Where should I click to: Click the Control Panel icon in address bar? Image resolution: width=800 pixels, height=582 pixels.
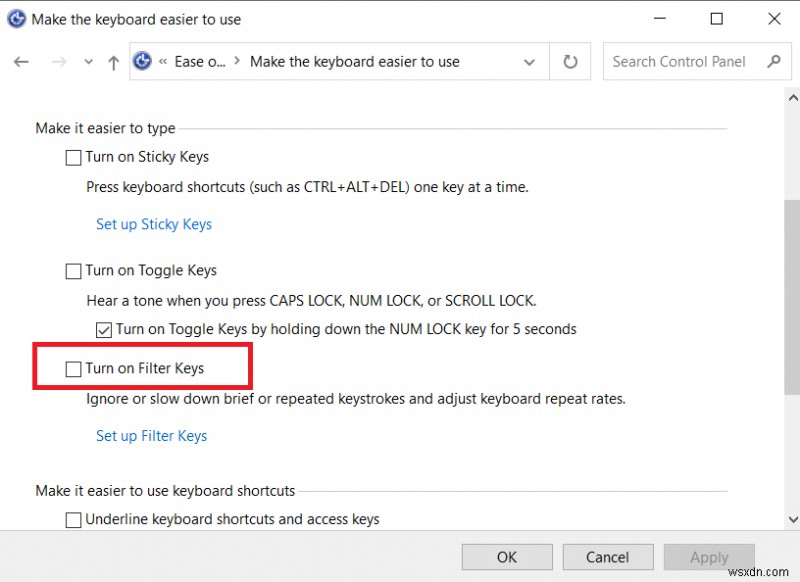point(141,61)
